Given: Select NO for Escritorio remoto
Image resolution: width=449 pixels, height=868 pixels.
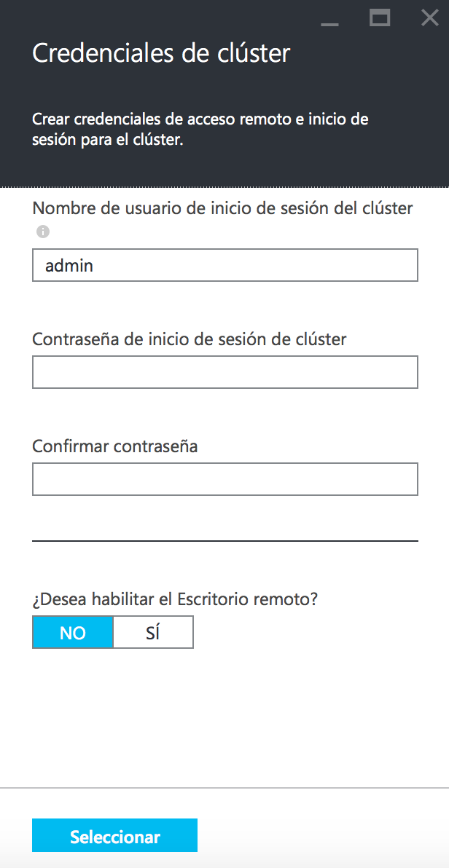Looking at the screenshot, I should [73, 632].
